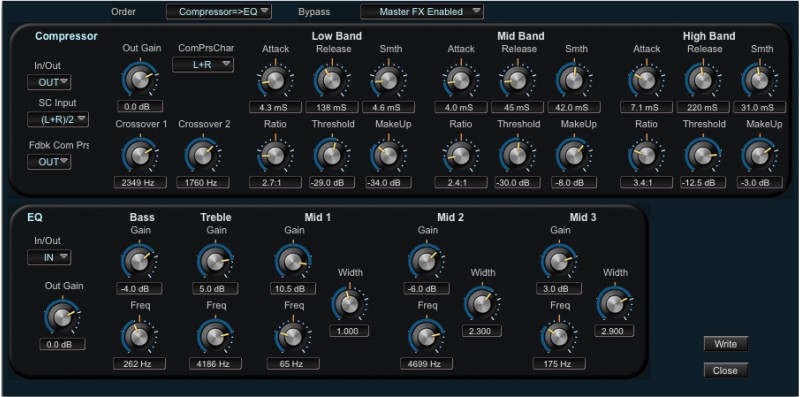Open the Order Compressor=>EQ dropdown
The image size is (800, 397).
(219, 12)
